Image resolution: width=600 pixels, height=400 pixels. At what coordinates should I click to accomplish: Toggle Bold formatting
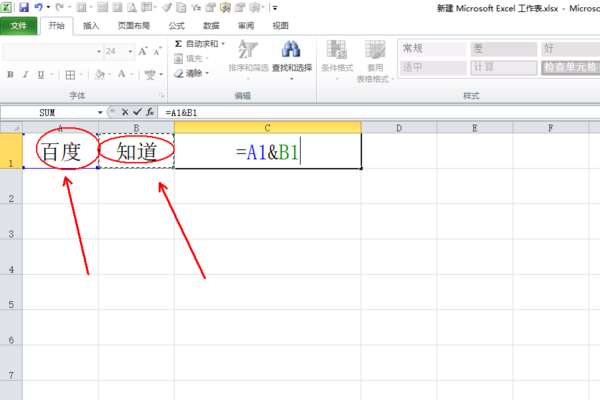pyautogui.click(x=10, y=75)
